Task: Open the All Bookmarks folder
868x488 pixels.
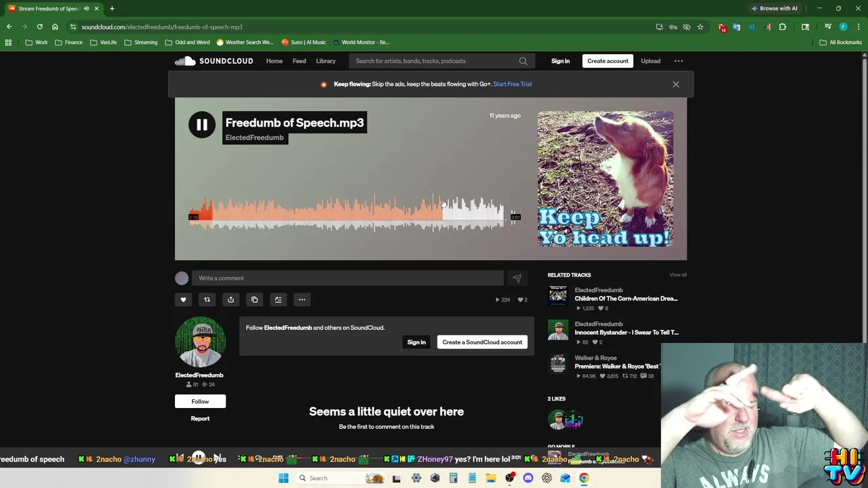Action: [841, 42]
